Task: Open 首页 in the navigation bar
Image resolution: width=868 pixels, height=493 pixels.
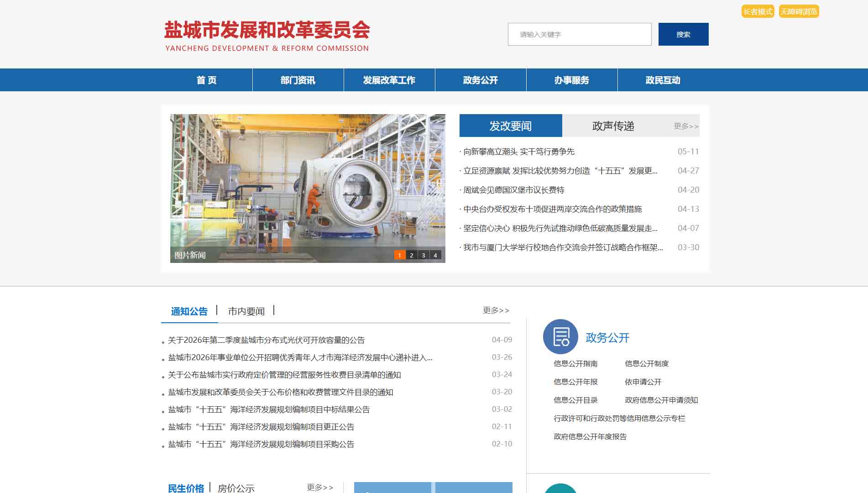Action: (207, 80)
